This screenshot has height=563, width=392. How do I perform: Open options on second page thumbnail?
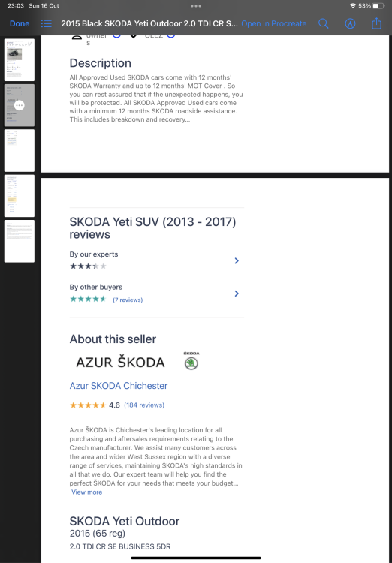[20, 105]
